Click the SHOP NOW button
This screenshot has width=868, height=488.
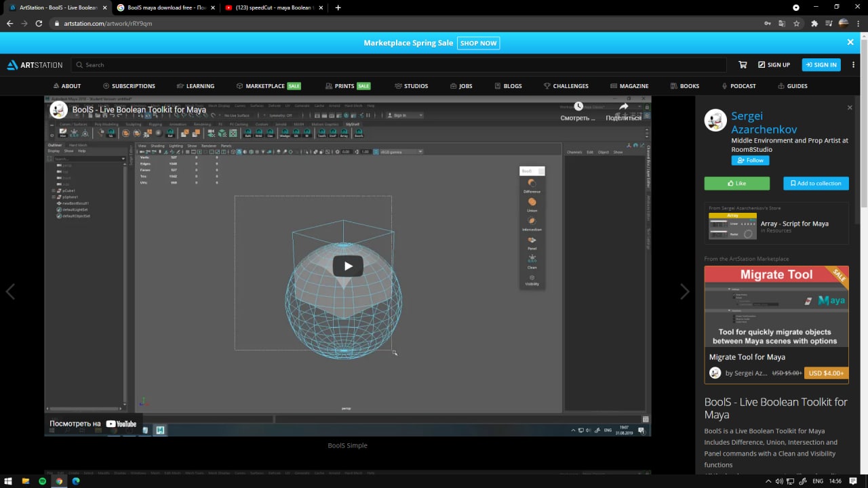pos(479,43)
